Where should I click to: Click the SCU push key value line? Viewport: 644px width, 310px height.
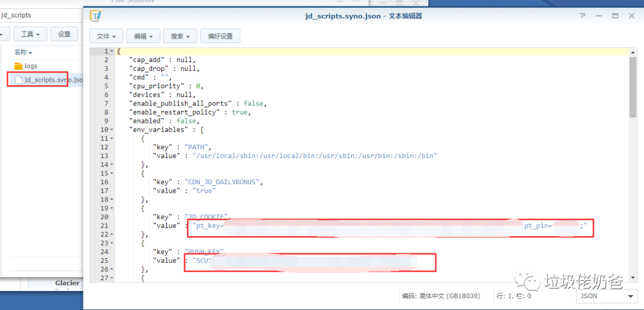(284, 261)
